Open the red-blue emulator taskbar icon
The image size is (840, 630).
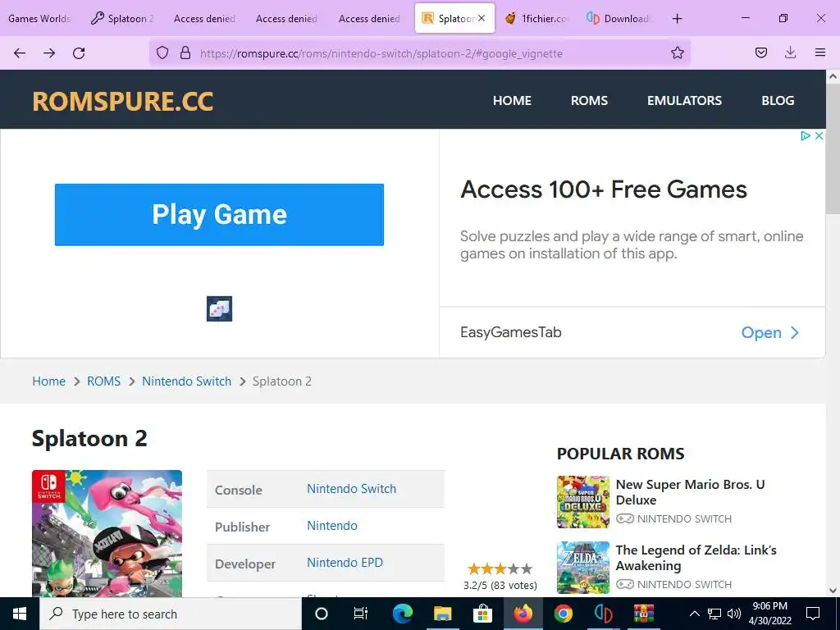pyautogui.click(x=603, y=614)
